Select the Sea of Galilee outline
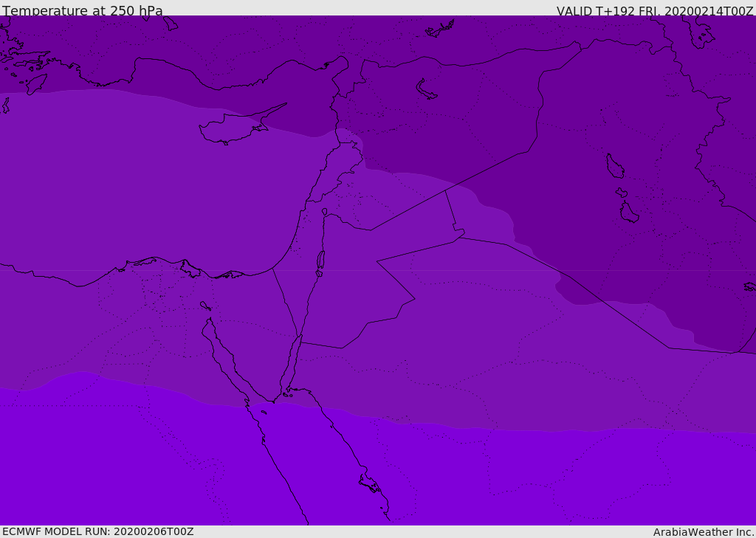The width and height of the screenshot is (756, 538). 324,212
